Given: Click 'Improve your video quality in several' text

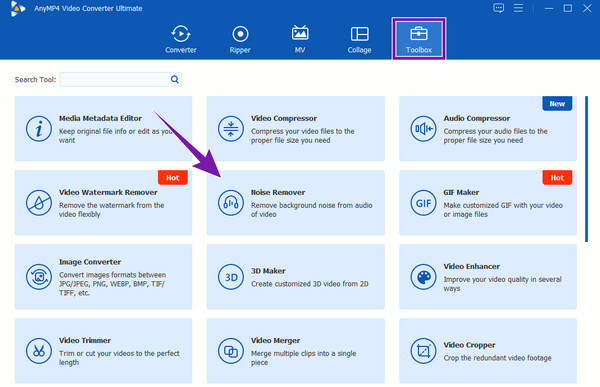Looking at the screenshot, I should pyautogui.click(x=502, y=279).
